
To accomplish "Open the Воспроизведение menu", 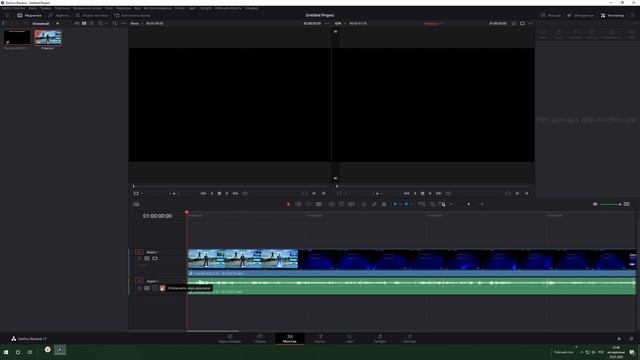I will 157,8.
